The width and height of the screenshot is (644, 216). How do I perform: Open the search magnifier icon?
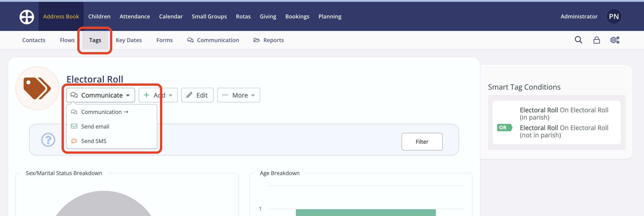578,40
